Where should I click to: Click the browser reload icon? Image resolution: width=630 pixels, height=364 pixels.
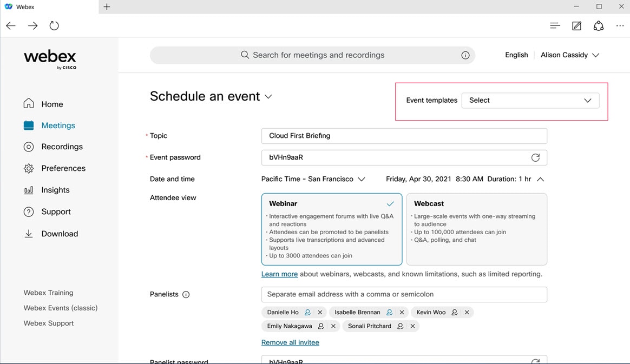click(x=54, y=25)
